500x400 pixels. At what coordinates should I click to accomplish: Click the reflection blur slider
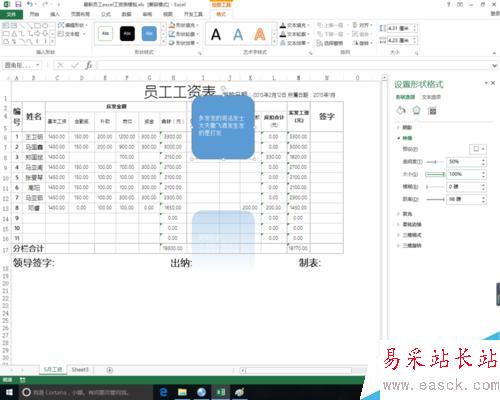coord(435,187)
